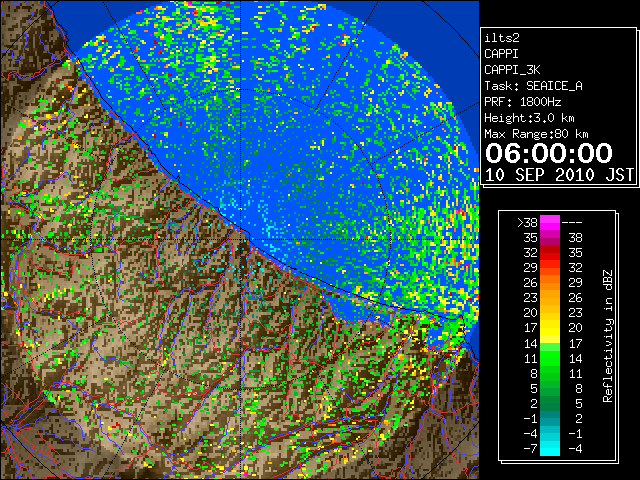Click the orange 26 dBZ legend swatch
Screen dimensions: 640x480
(550, 282)
